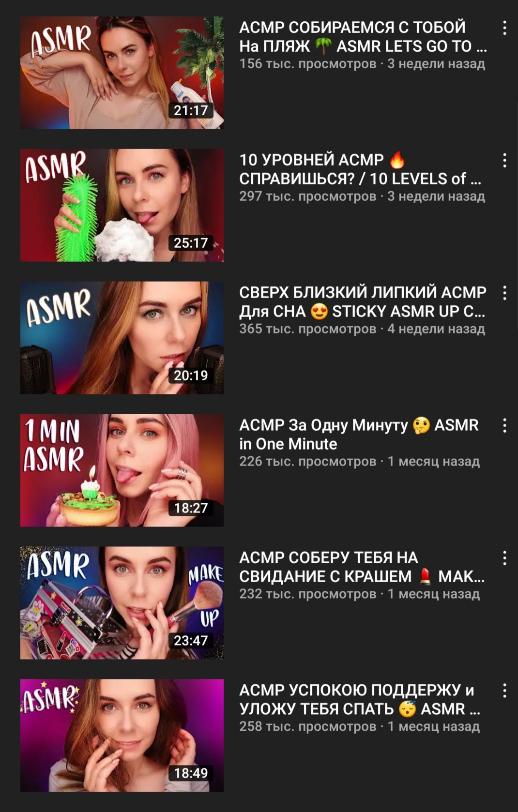Open three-dot menu for СВЕРХ БЛИЗКИЙ ЛИПКИЙ video
This screenshot has height=812, width=518.
click(x=504, y=293)
